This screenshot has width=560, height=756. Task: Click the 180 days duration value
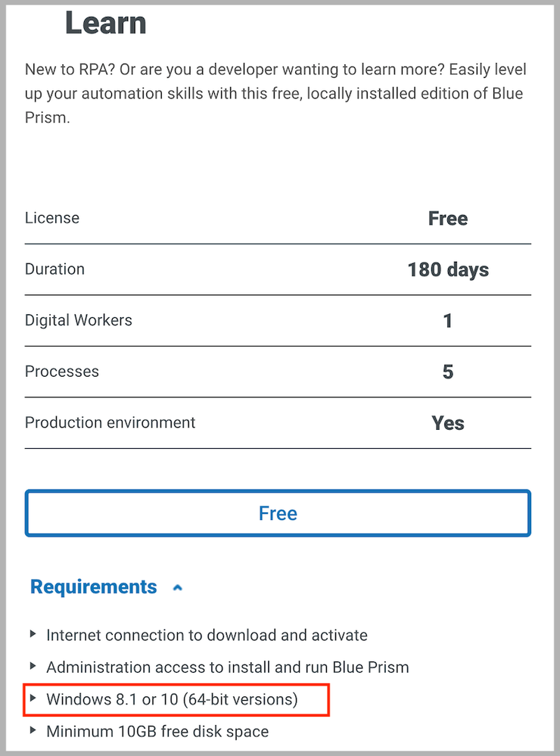(x=448, y=270)
